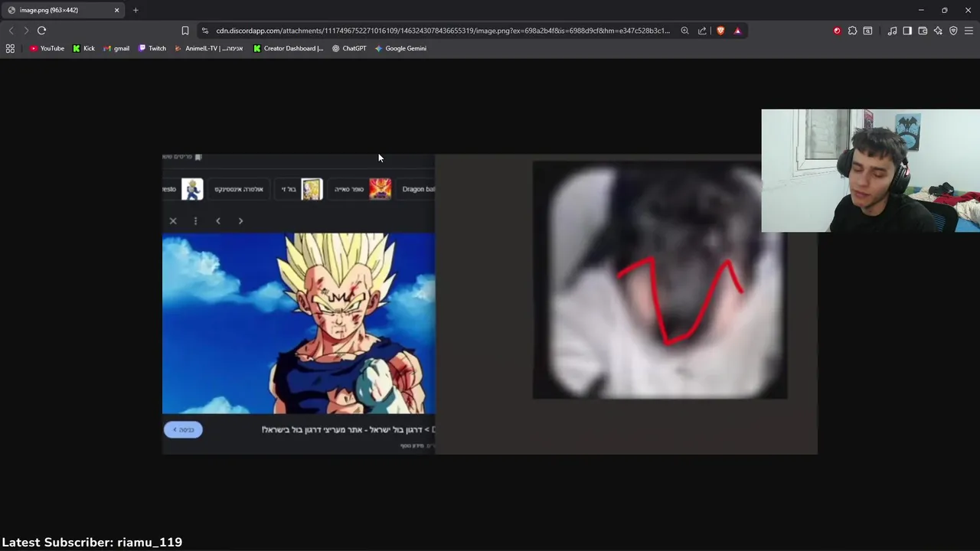
Task: Open the ChatGPT bookmark
Action: [349, 48]
